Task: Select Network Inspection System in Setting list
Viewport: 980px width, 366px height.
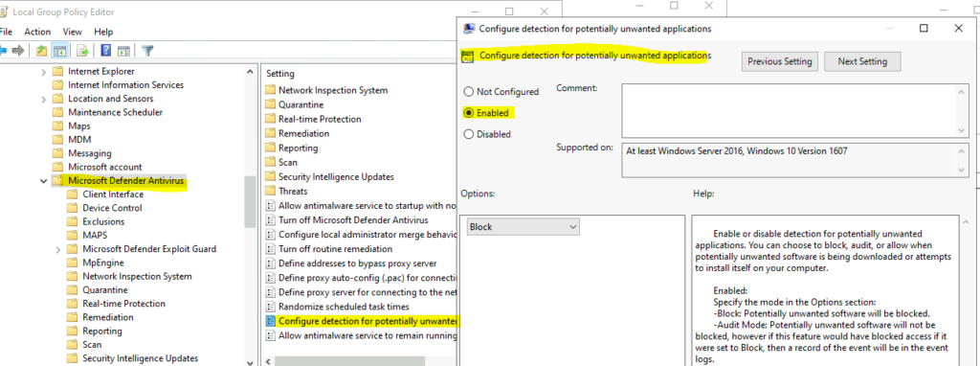Action: click(333, 90)
